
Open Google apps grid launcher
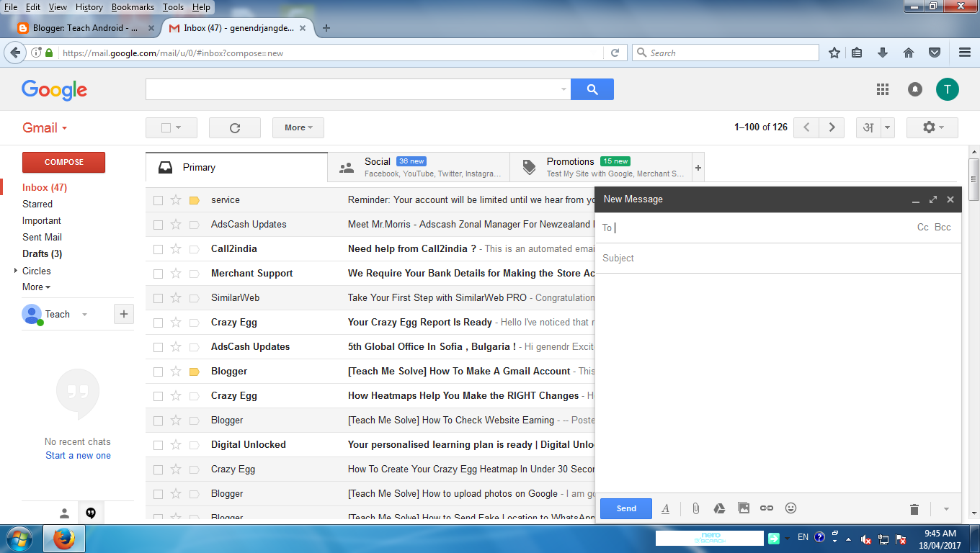882,89
